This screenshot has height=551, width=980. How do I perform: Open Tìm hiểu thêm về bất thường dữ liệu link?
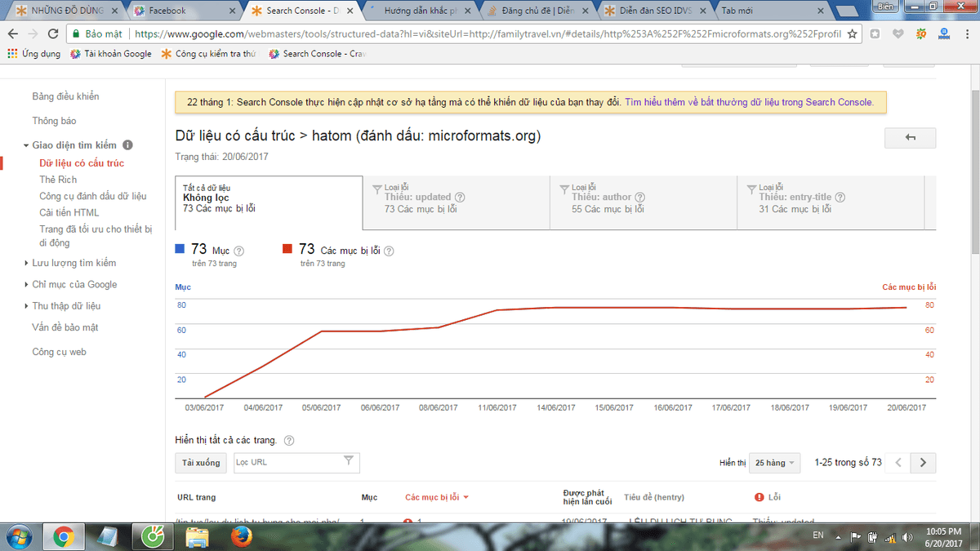tap(749, 103)
